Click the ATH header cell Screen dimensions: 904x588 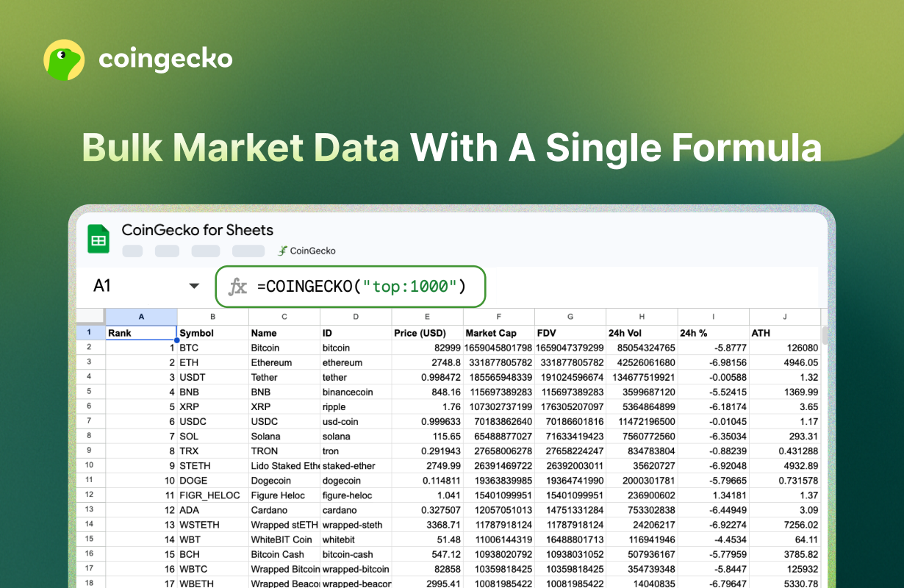point(784,333)
